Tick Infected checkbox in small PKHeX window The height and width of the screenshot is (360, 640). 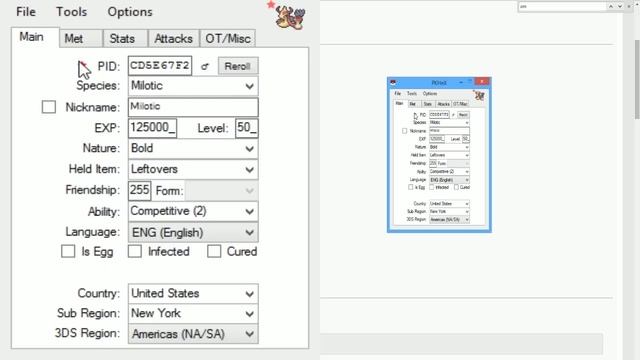pyautogui.click(x=432, y=187)
